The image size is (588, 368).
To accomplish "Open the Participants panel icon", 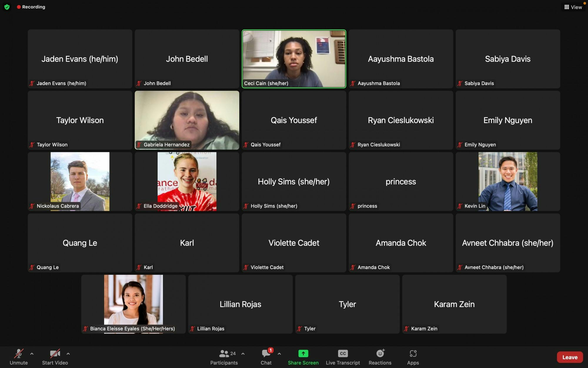I will [224, 353].
